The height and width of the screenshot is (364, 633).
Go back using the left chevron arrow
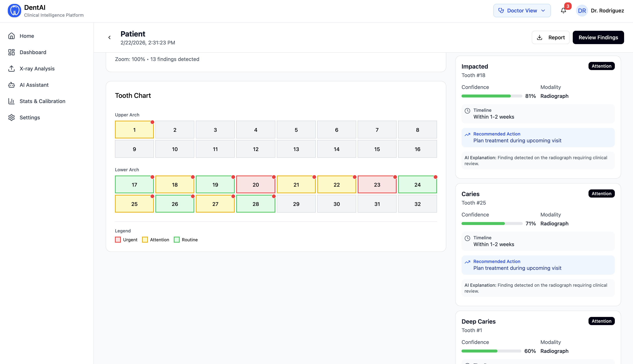pos(109,37)
